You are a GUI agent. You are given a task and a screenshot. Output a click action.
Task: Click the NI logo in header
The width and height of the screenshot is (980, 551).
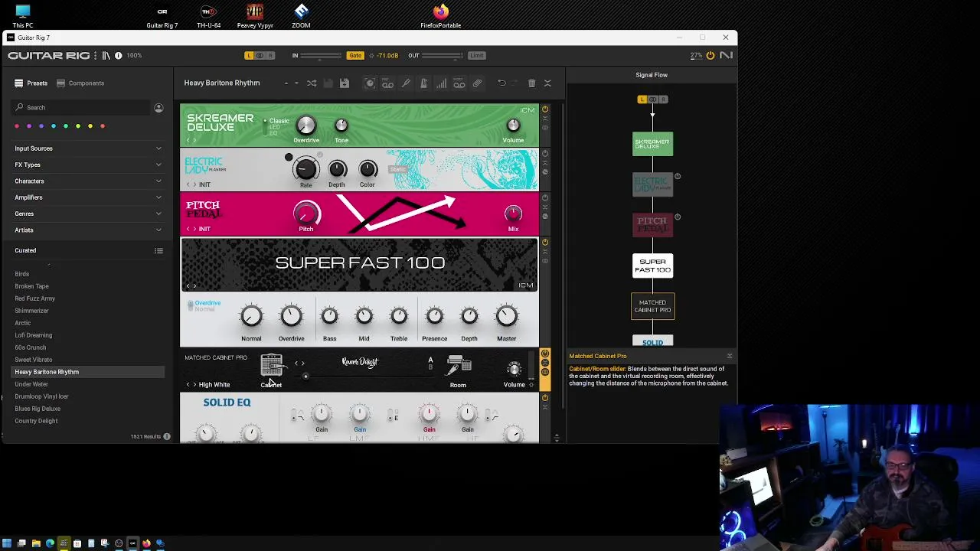click(726, 55)
